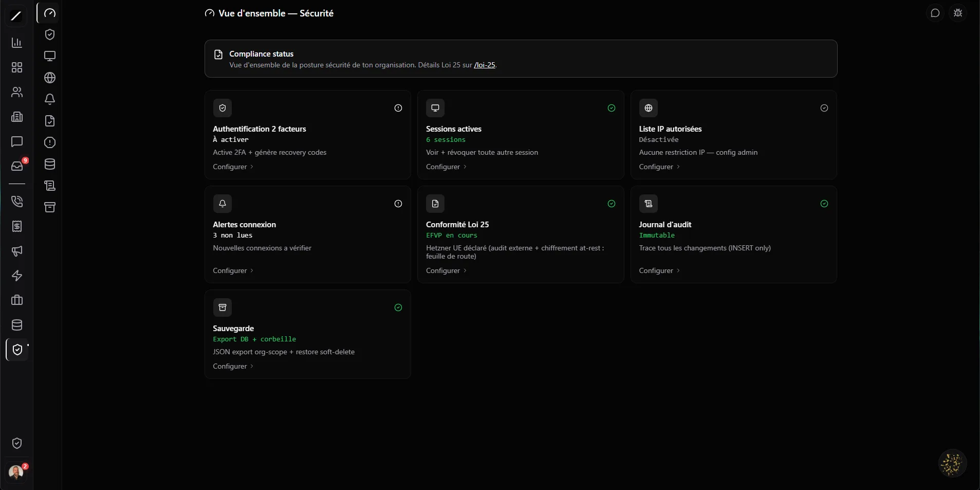Click the shield icon above the user avatar

coord(17,443)
